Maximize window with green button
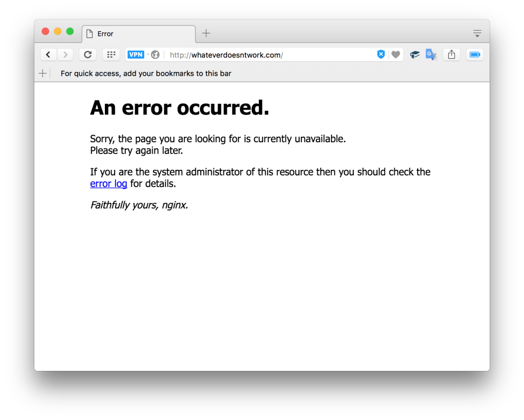The height and width of the screenshot is (420, 524). tap(70, 31)
